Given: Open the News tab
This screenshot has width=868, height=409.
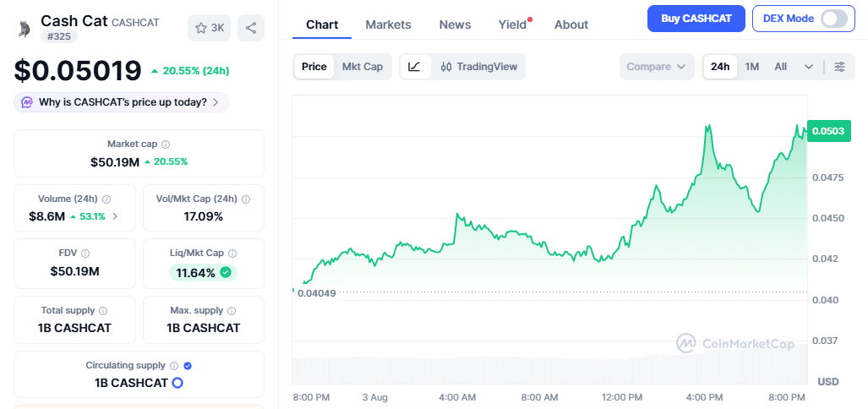Looking at the screenshot, I should tap(455, 25).
